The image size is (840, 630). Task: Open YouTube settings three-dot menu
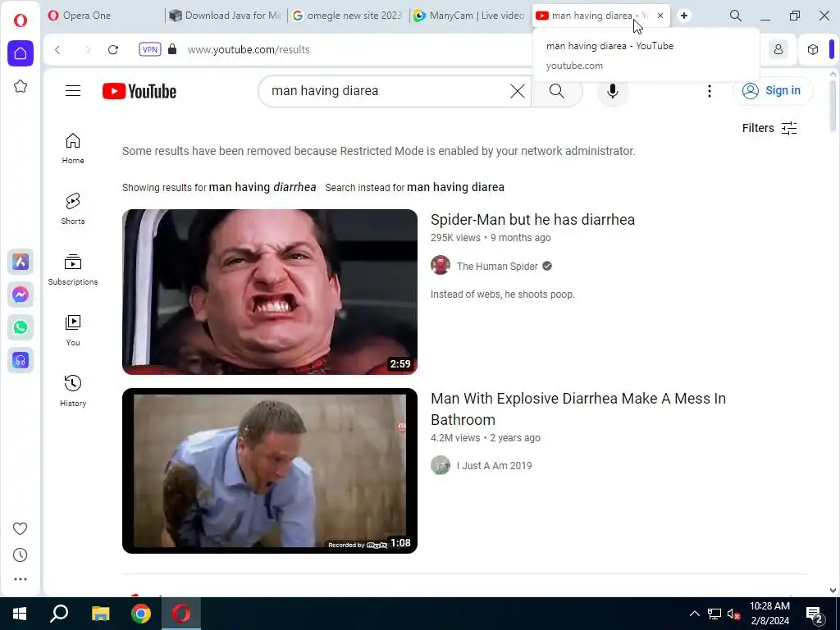click(x=710, y=91)
